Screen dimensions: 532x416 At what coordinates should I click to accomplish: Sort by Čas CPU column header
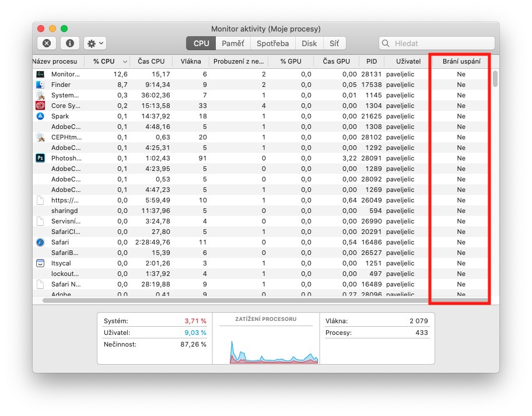click(x=151, y=61)
